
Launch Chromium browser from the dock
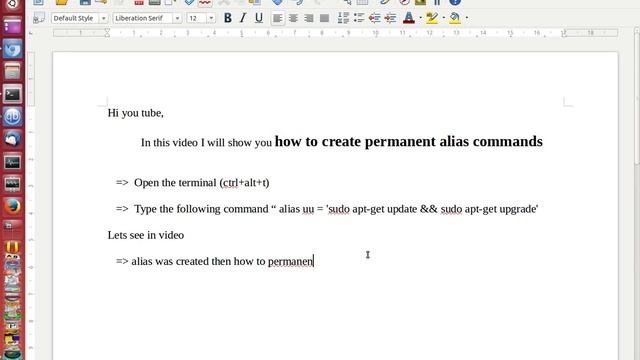[x=12, y=50]
